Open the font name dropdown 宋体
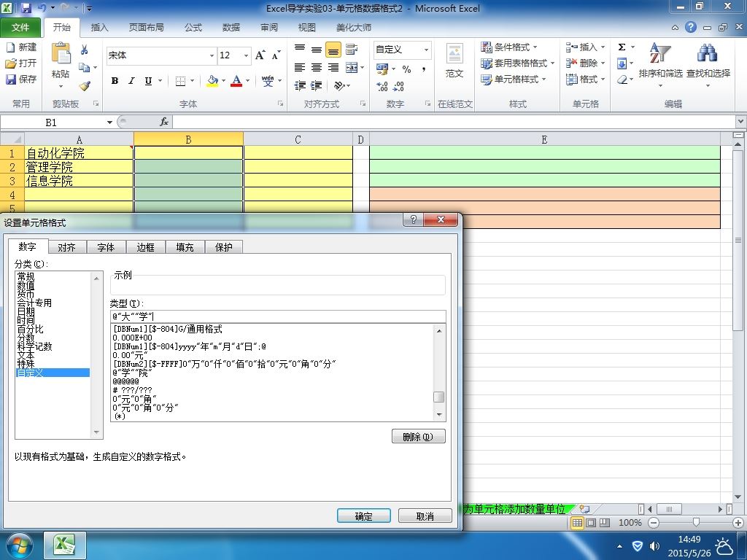This screenshot has width=747, height=560. [212, 55]
